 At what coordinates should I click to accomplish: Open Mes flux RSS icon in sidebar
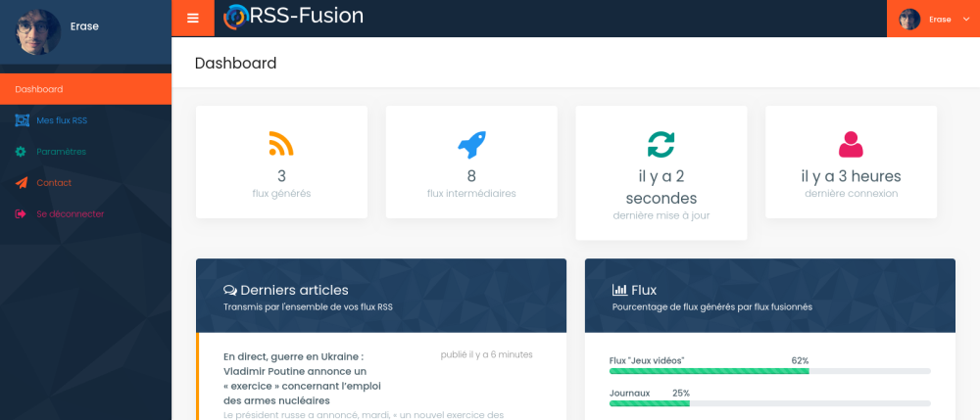point(22,120)
